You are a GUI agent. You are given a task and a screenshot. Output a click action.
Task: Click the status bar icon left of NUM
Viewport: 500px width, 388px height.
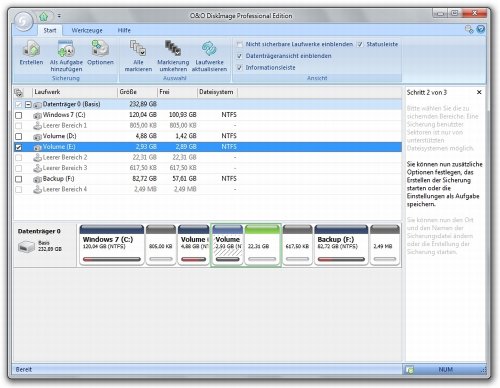[x=410, y=369]
